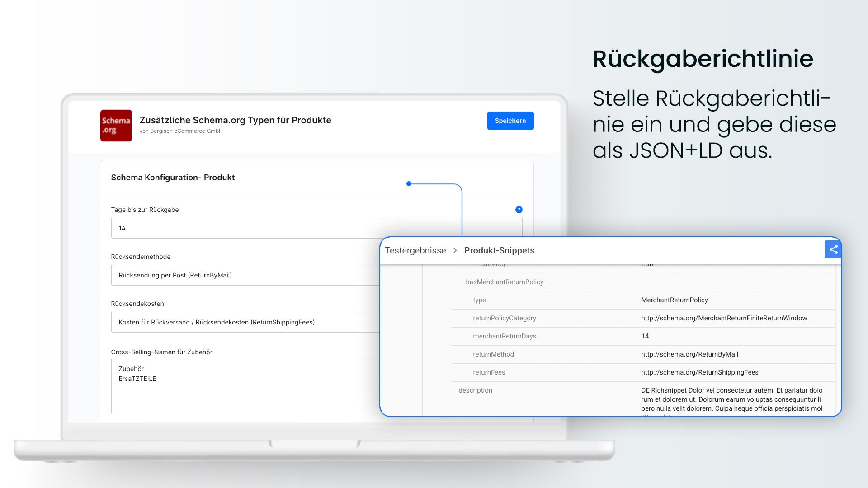Click the Speichern button
The height and width of the screenshot is (488, 868).
coord(510,121)
